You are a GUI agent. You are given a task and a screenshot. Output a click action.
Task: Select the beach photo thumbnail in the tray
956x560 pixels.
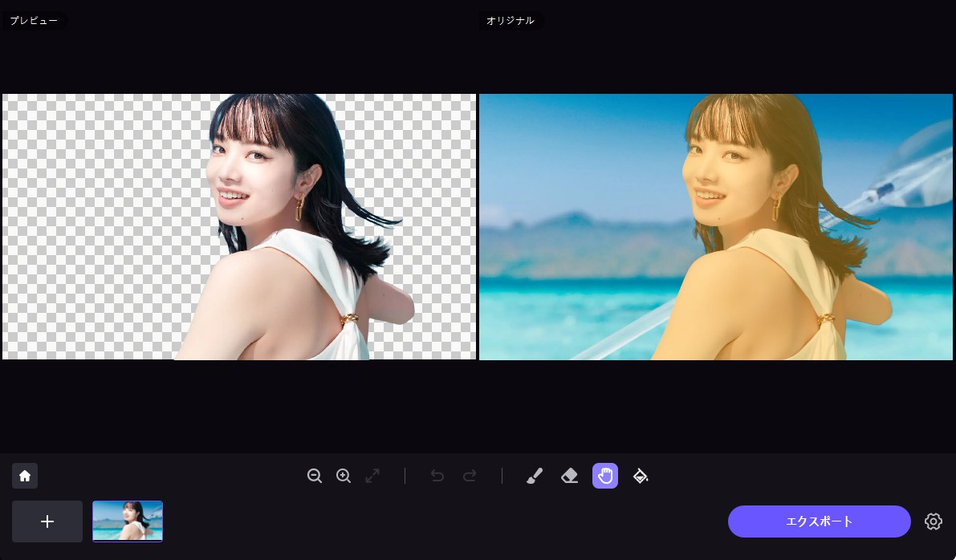pos(128,521)
